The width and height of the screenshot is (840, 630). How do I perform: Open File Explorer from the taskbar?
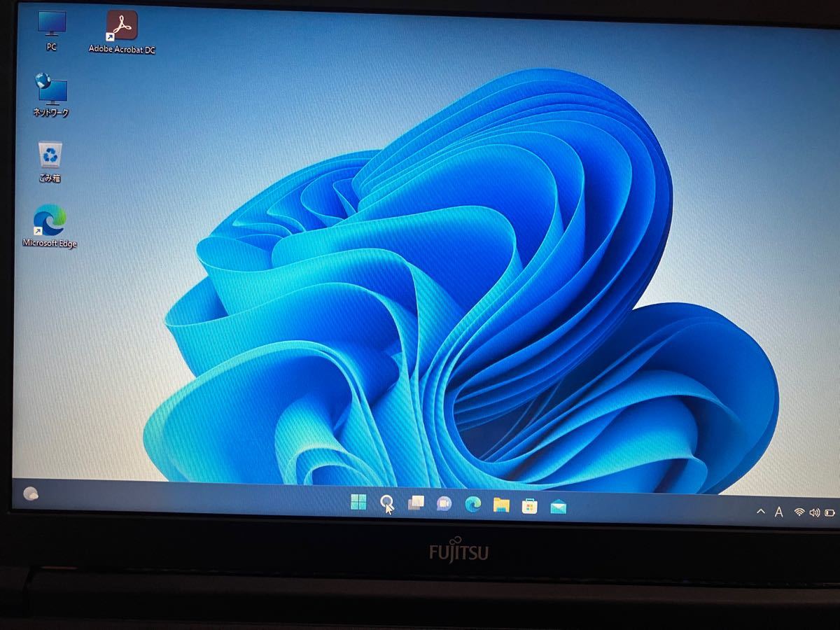pyautogui.click(x=501, y=505)
